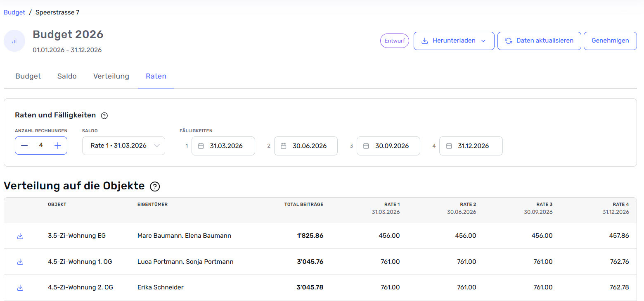Select the Raten tab
The height and width of the screenshot is (301, 644).
click(x=156, y=76)
